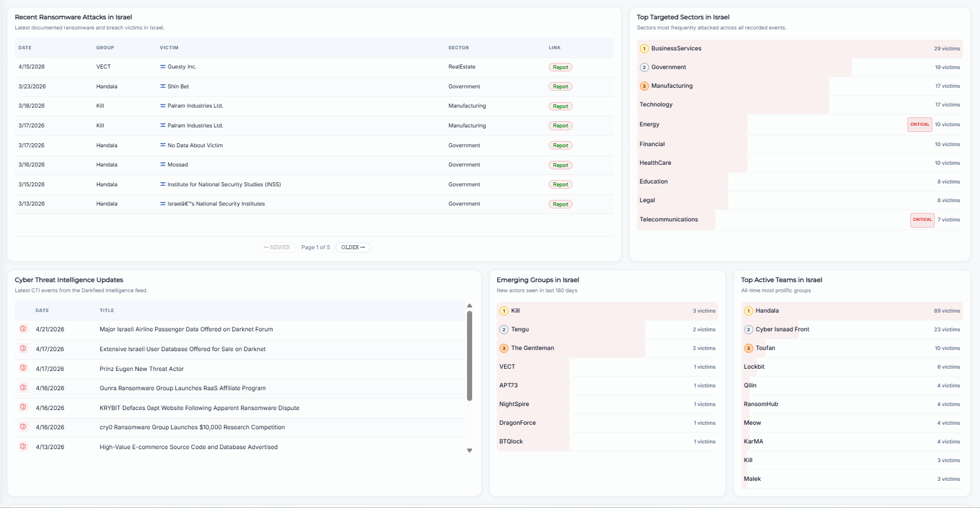Select DragonForce in Emerging Groups
980x508 pixels.
[607, 423]
